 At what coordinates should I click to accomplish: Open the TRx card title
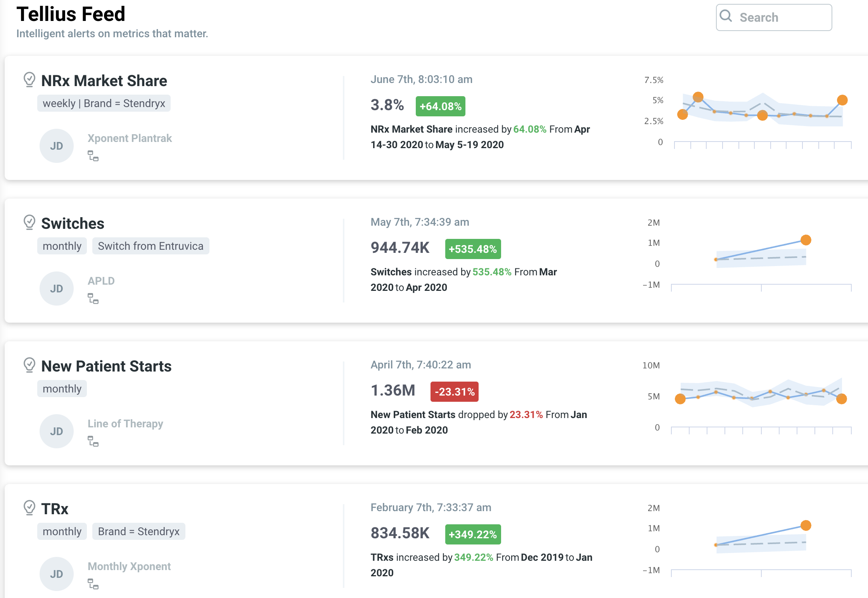pyautogui.click(x=55, y=509)
